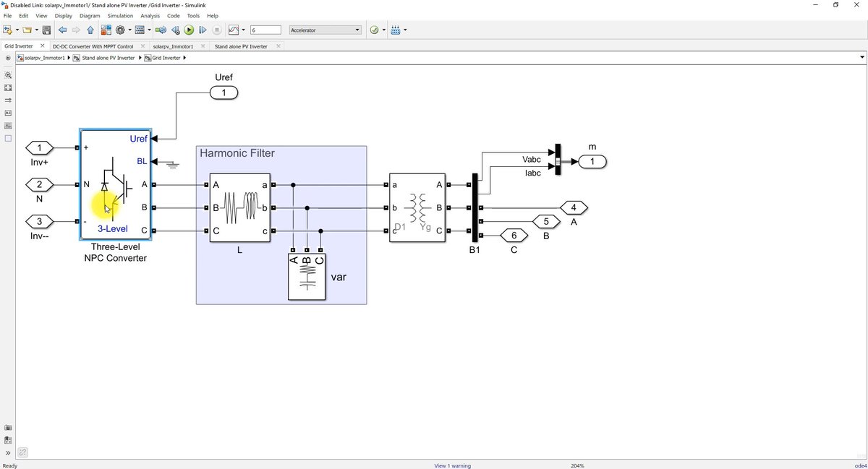Viewport: 868px width, 469px height.
Task: Open the Display menu
Action: 64,15
